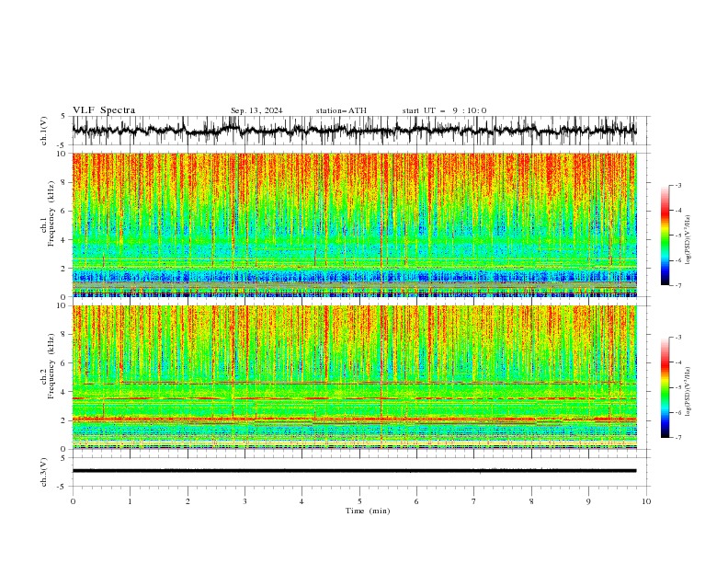
Task: Click the "Time (min)" axis label
Action: pyautogui.click(x=368, y=511)
